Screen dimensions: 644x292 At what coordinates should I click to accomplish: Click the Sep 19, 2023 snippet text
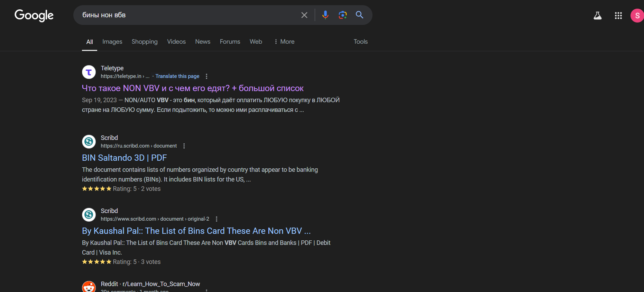[99, 100]
